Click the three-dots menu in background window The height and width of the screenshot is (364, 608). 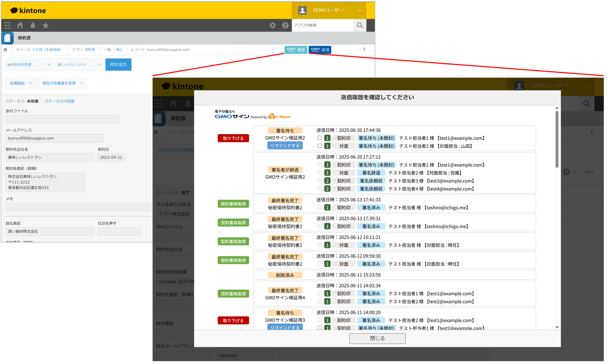pos(589,172)
